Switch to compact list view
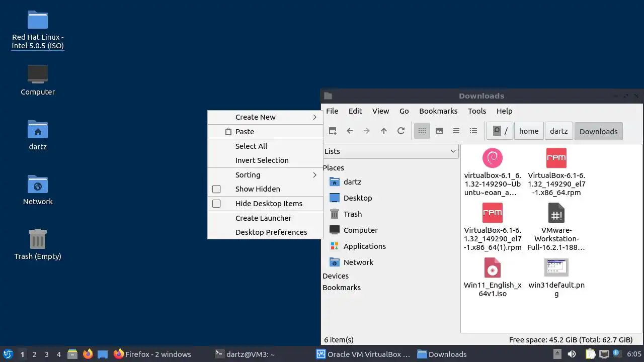The height and width of the screenshot is (362, 644). point(456,131)
